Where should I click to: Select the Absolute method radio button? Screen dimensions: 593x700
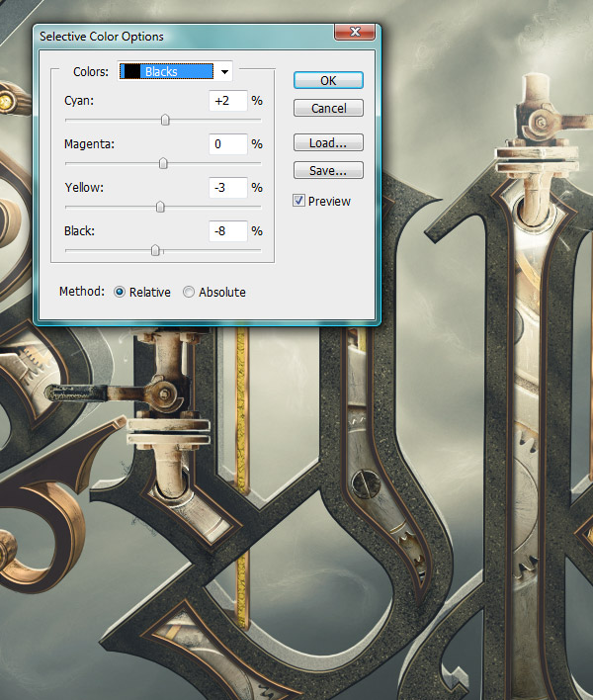[x=189, y=292]
